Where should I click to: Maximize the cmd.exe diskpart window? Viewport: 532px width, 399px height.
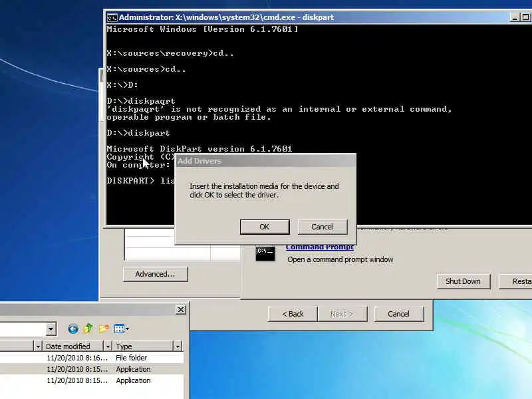(x=525, y=17)
